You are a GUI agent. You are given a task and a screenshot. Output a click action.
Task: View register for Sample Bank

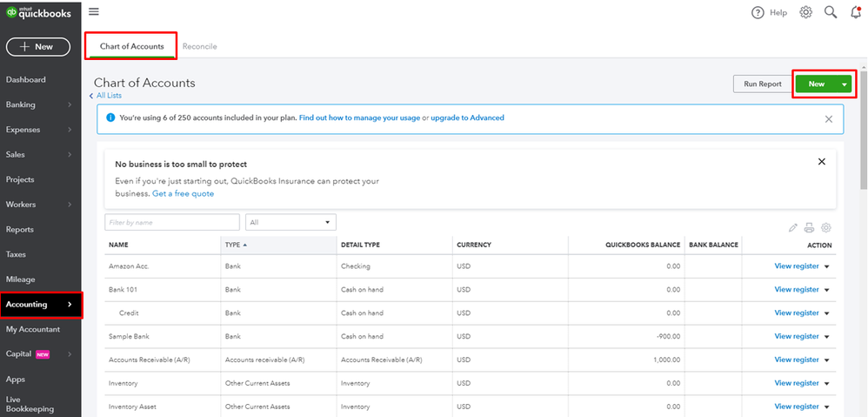(x=796, y=336)
